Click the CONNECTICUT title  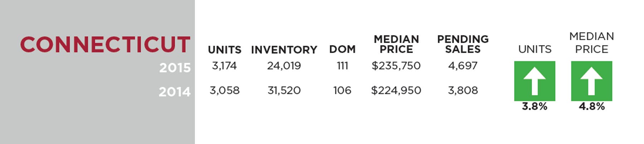click(x=105, y=45)
